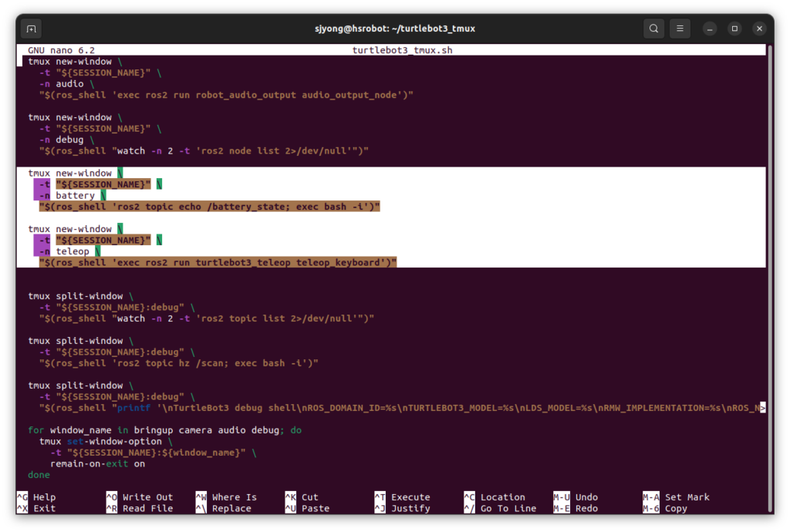Click the 'remain-on-exit on' line
Image resolution: width=790 pixels, height=532 pixels.
[98, 464]
